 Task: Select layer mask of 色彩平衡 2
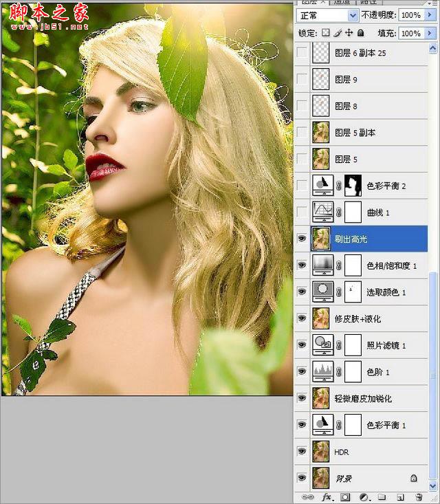(353, 186)
